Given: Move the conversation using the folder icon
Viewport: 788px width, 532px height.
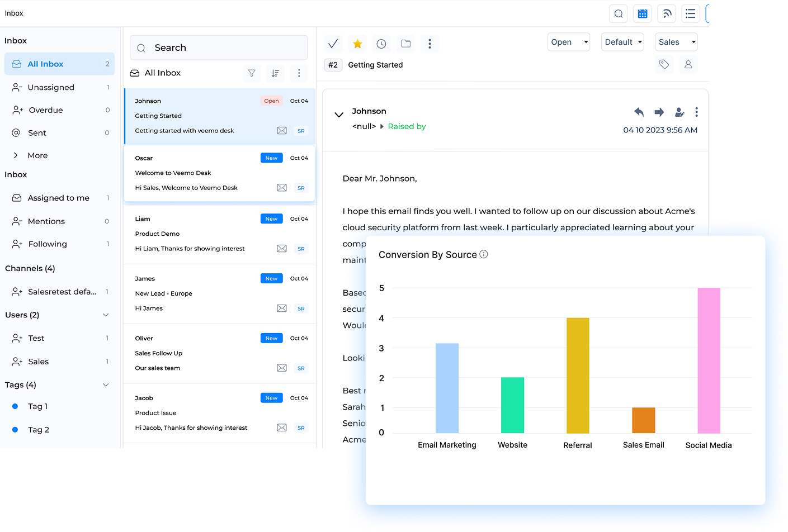Looking at the screenshot, I should pyautogui.click(x=405, y=43).
